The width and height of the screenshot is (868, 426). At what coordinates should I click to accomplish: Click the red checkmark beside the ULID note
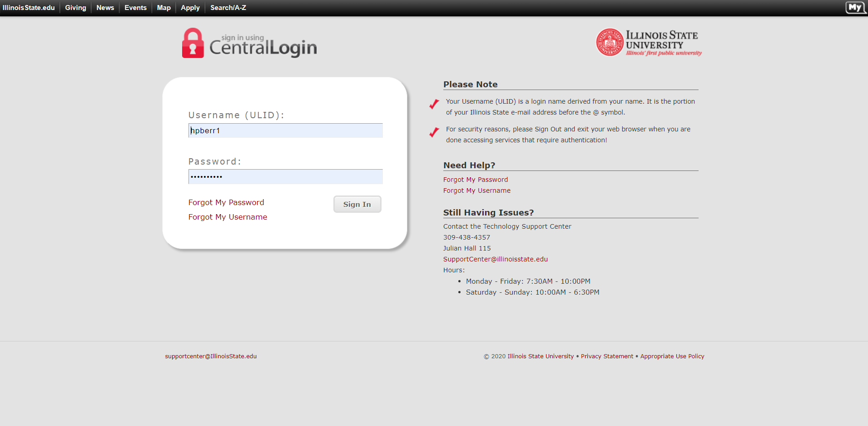coord(433,105)
